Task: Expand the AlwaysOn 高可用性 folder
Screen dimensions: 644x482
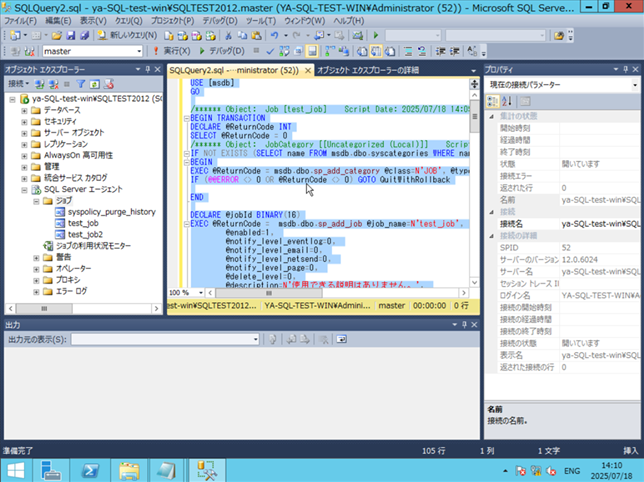Action: [x=24, y=156]
